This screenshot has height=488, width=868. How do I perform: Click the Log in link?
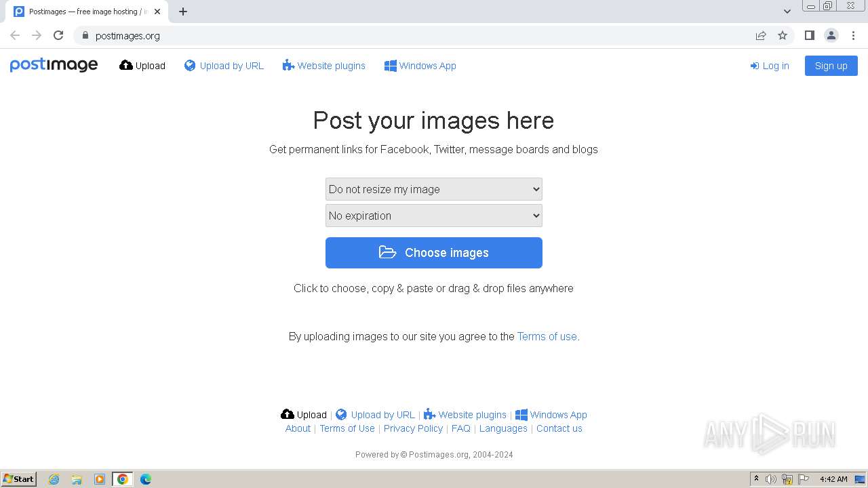pyautogui.click(x=770, y=66)
